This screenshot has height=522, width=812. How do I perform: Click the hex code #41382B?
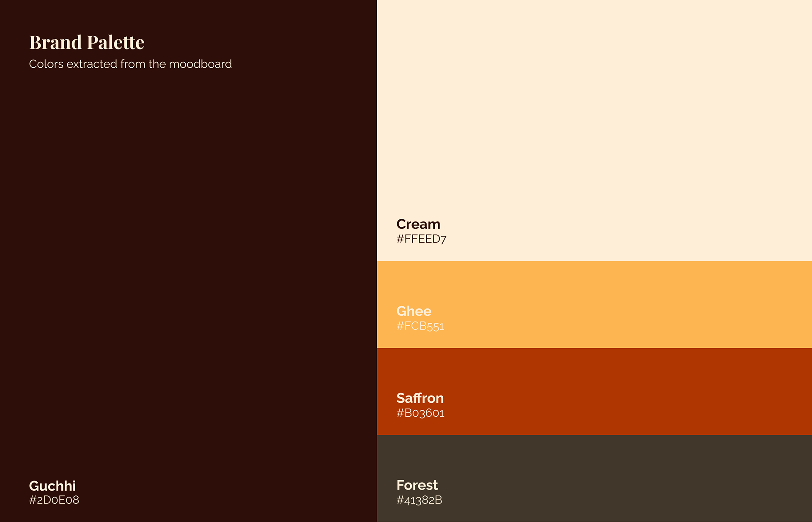(419, 500)
